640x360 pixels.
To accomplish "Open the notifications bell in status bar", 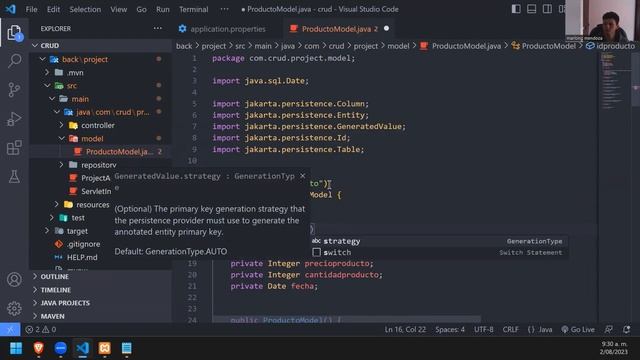I will point(627,329).
